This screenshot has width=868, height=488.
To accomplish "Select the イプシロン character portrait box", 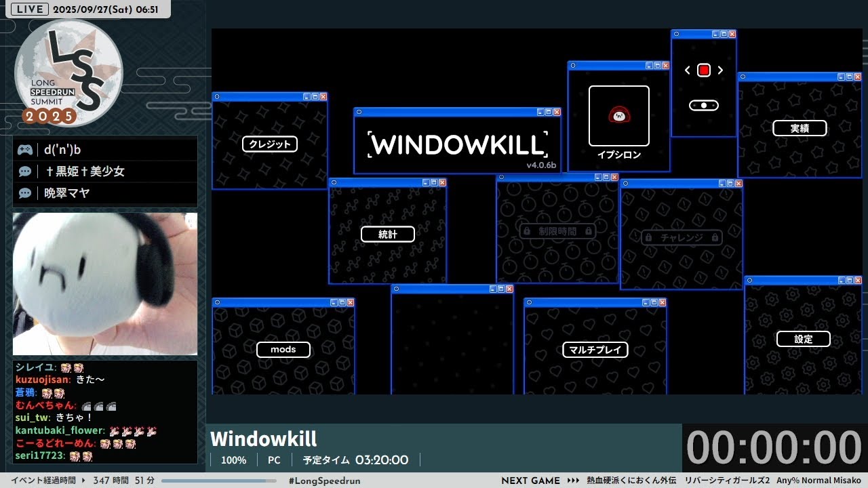I will click(619, 116).
